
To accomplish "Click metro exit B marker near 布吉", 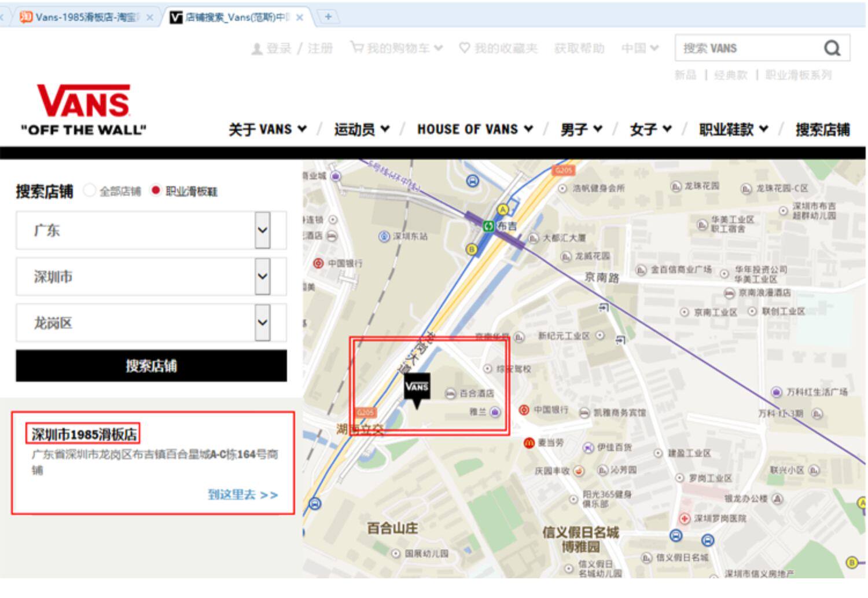I will (x=472, y=250).
